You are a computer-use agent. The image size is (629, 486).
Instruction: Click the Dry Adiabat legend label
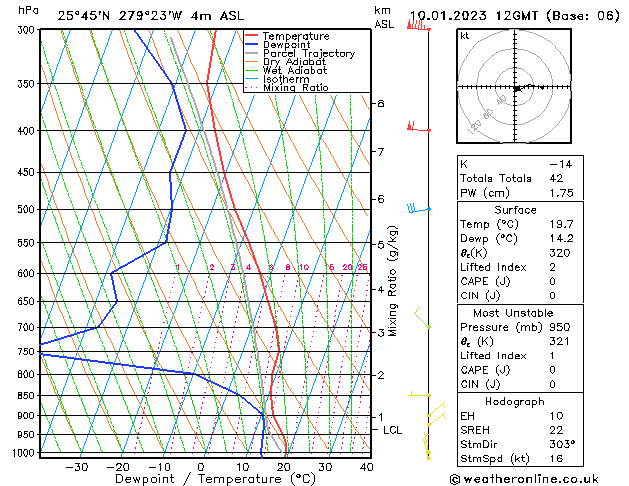(x=294, y=62)
